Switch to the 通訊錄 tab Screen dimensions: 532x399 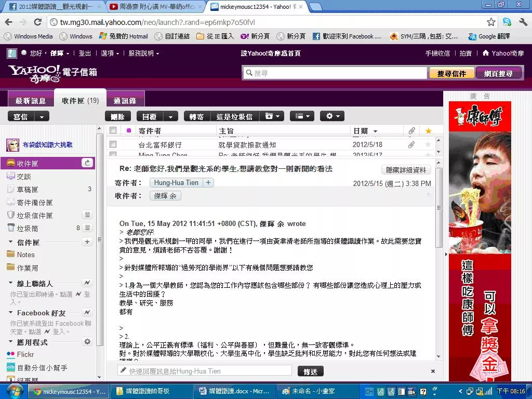click(125, 101)
